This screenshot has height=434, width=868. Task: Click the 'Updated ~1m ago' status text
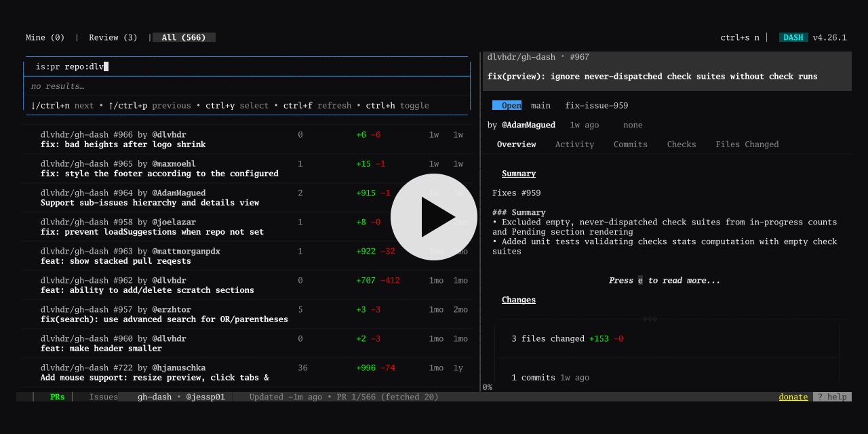coord(285,397)
